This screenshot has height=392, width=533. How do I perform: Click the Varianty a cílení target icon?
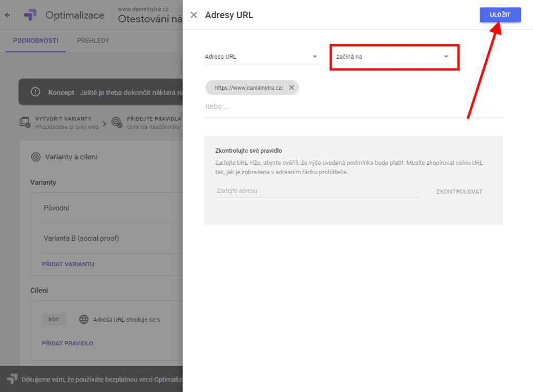36,156
